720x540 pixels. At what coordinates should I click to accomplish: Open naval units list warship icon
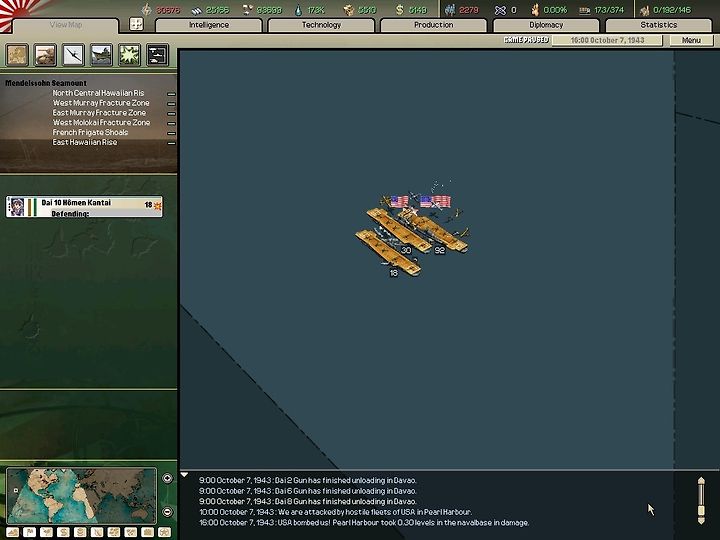(101, 55)
